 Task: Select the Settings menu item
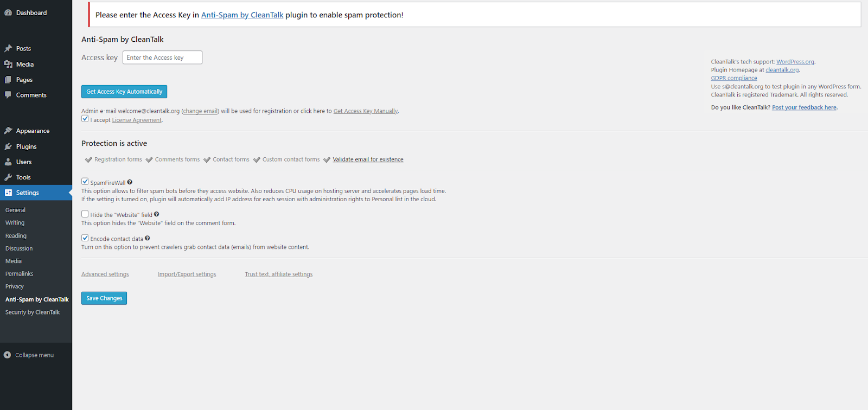[36, 193]
